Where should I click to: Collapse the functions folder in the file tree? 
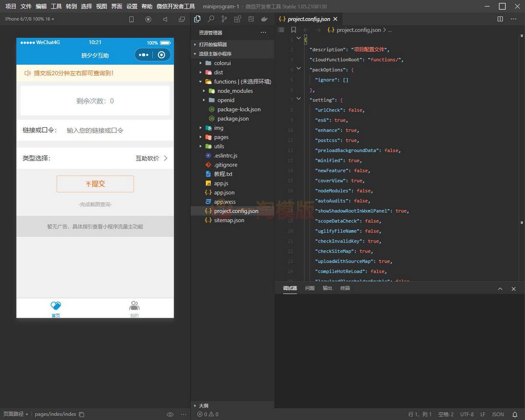coord(225,82)
